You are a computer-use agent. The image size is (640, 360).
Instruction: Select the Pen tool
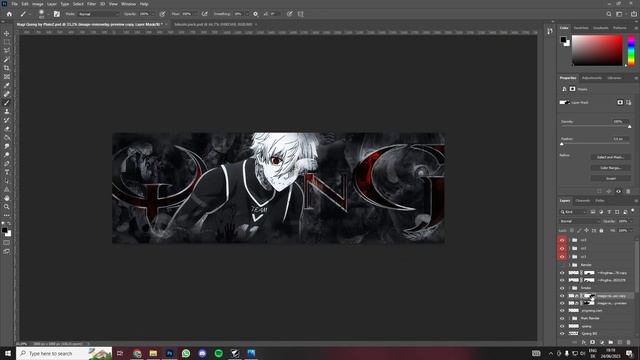click(x=7, y=163)
